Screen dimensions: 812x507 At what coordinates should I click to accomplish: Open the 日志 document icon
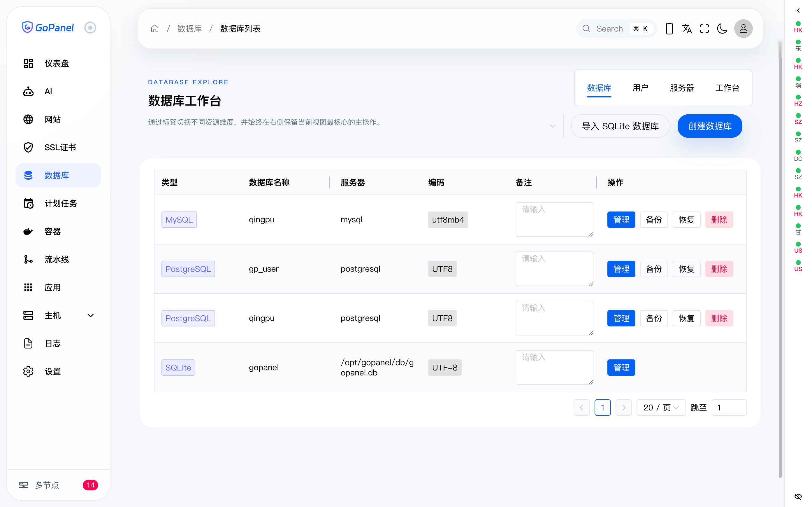tap(28, 343)
